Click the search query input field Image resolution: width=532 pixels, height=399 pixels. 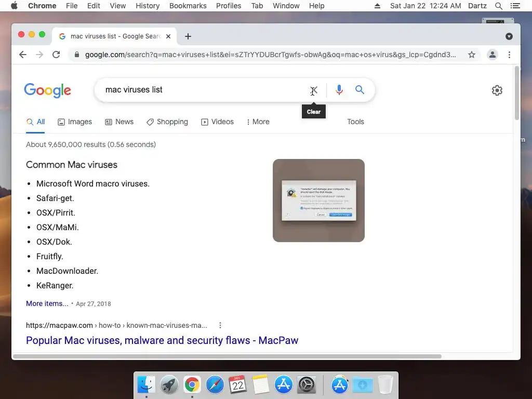204,90
